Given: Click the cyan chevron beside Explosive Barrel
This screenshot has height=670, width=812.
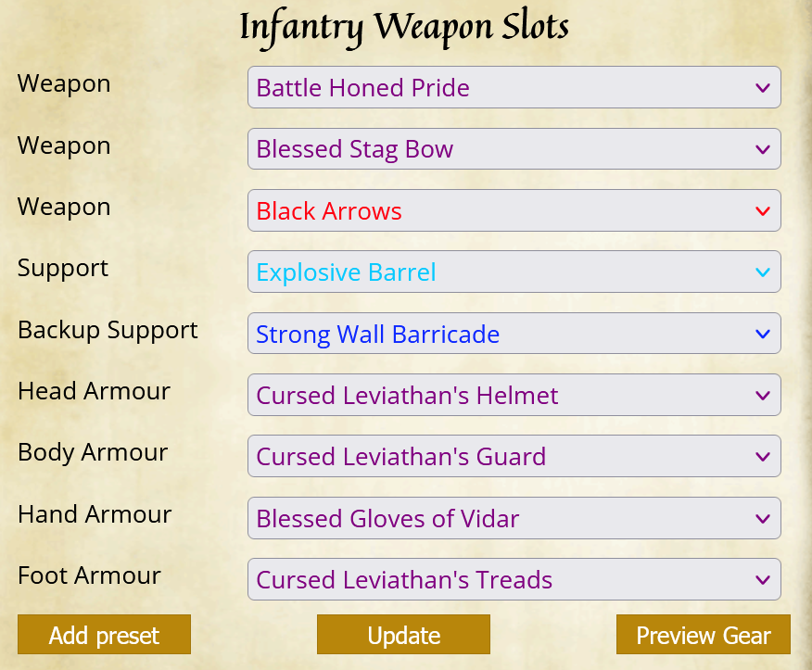Looking at the screenshot, I should tap(762, 272).
